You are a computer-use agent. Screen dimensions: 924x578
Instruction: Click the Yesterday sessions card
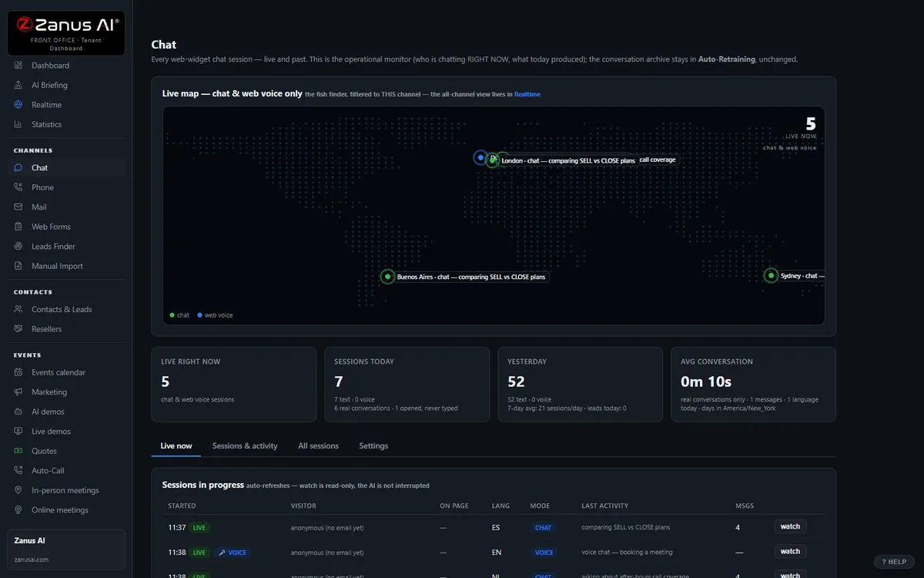pyautogui.click(x=580, y=384)
